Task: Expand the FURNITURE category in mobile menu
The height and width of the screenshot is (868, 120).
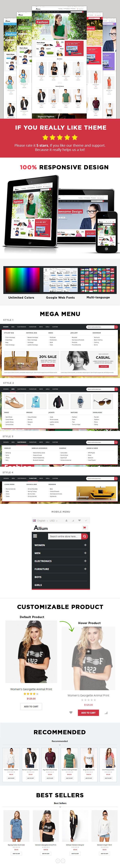Action: pos(85,569)
